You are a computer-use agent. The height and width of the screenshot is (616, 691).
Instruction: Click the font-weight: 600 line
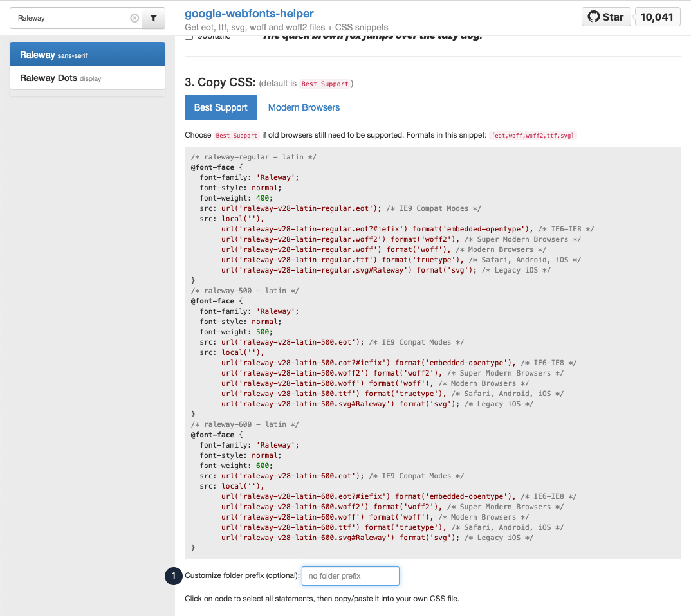236,466
